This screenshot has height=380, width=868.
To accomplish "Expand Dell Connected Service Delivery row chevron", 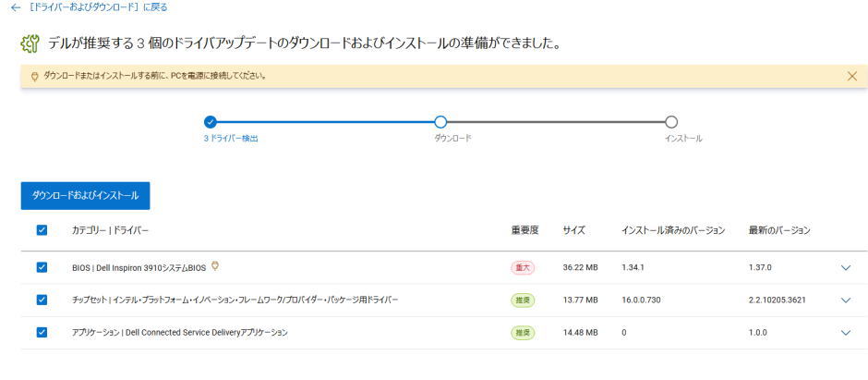I will [x=845, y=333].
